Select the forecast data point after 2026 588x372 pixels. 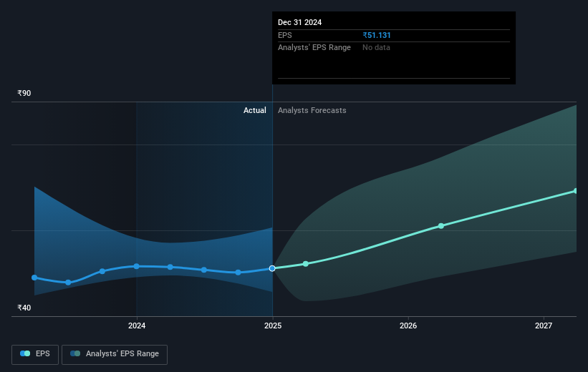441,226
